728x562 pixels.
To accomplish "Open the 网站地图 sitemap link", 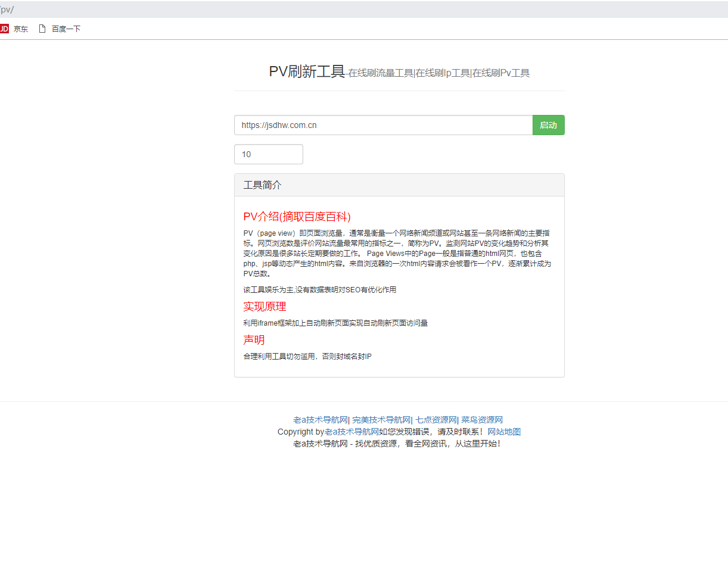I will point(504,432).
